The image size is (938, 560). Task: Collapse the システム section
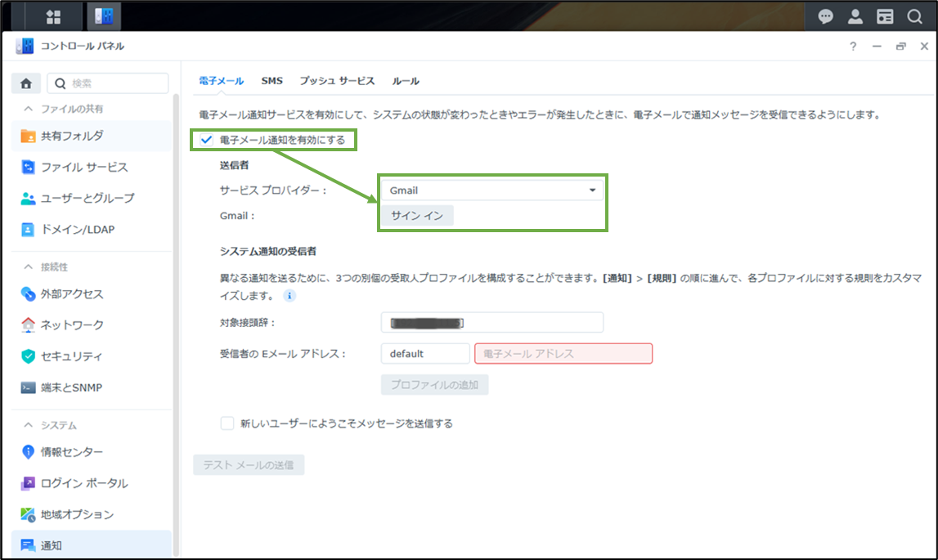(x=28, y=425)
